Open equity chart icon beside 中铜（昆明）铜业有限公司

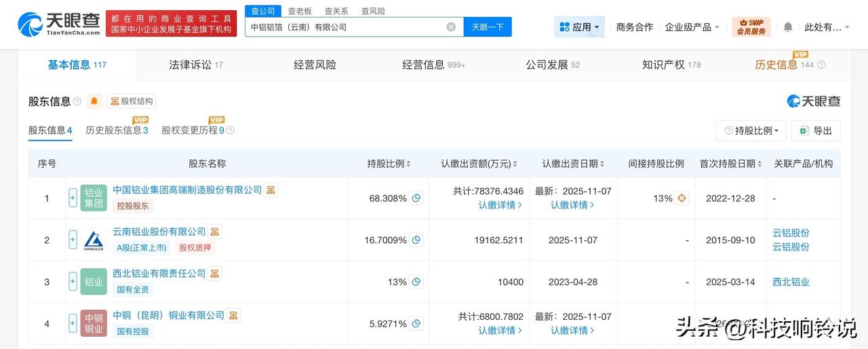[233, 315]
